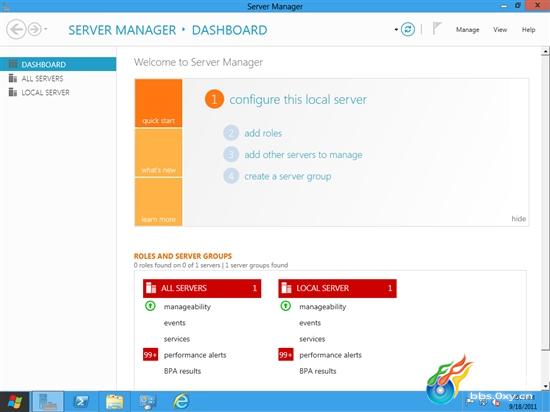Image resolution: width=550 pixels, height=412 pixels.
Task: Open the Windows Start button
Action: [14, 402]
